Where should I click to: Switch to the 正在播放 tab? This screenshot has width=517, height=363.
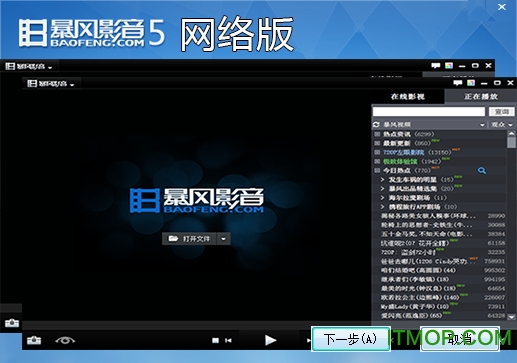tap(481, 97)
